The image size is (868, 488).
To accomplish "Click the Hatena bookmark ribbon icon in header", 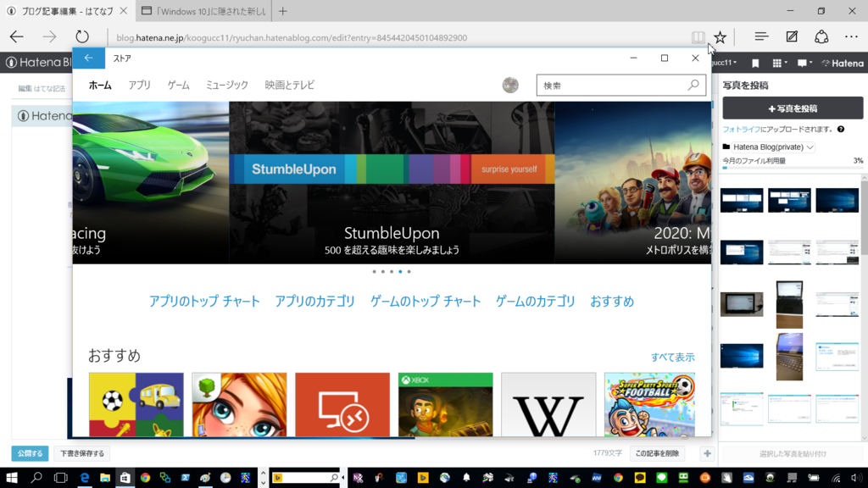I will click(x=754, y=63).
